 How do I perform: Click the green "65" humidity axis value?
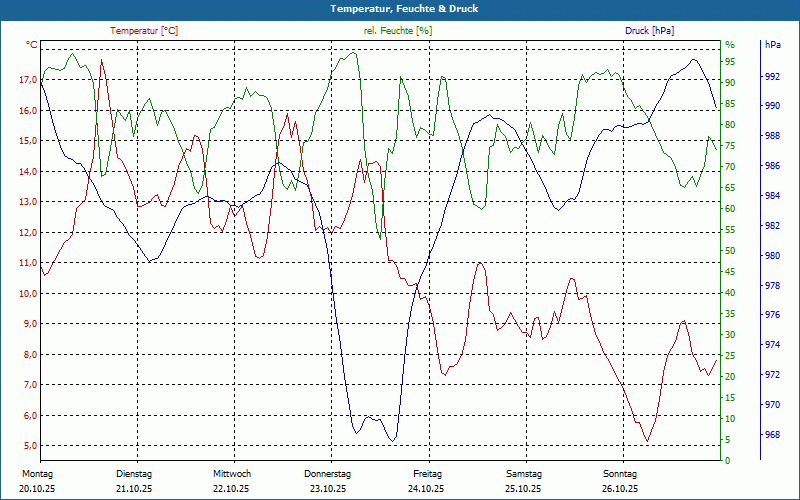(730, 188)
